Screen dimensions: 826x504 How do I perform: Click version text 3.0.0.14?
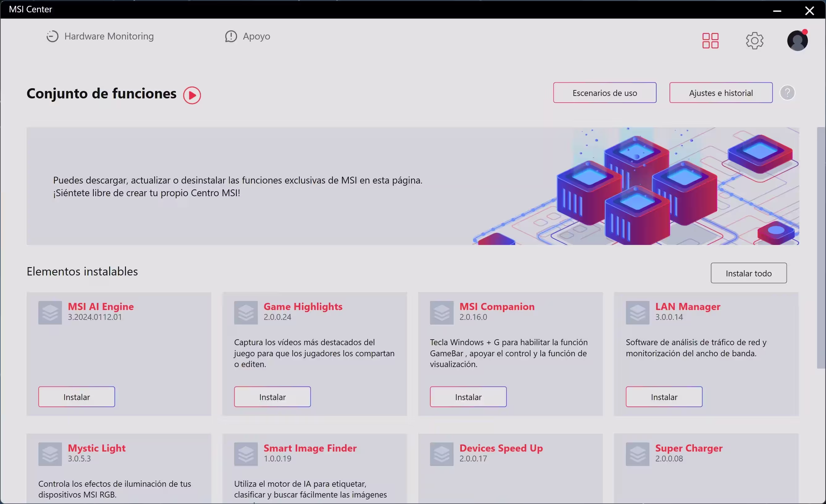[669, 317]
